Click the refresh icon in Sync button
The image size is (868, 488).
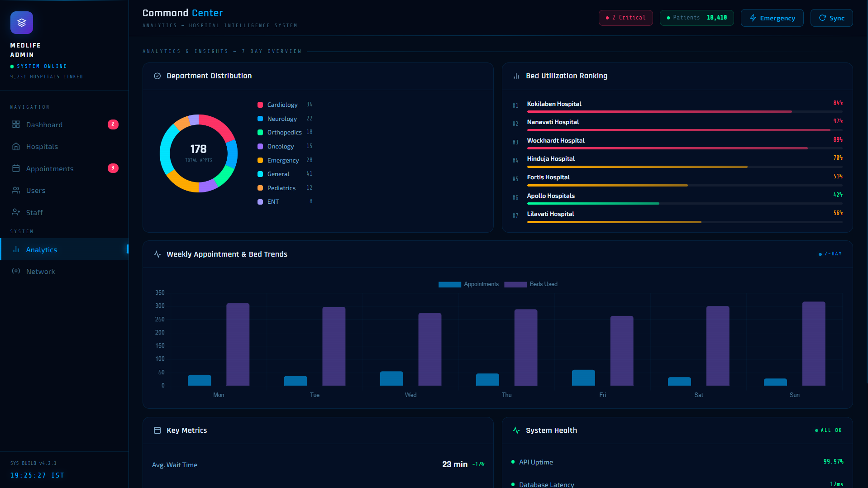[823, 18]
